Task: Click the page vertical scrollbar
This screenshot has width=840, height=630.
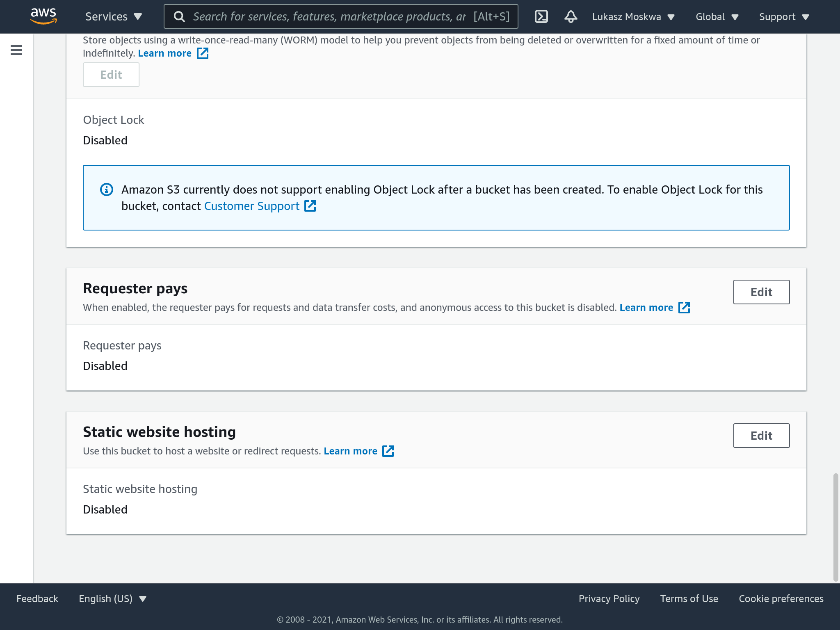Action: click(835, 527)
